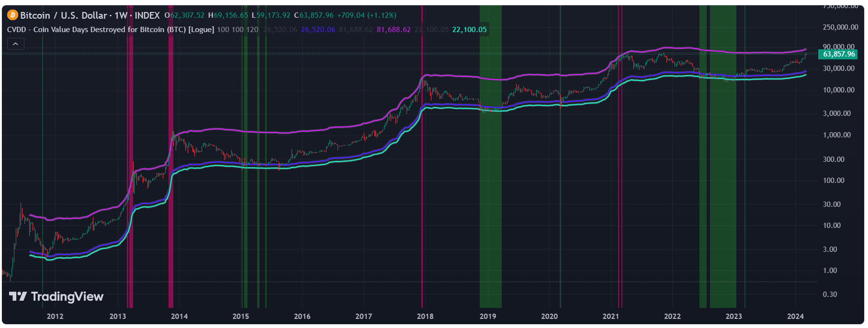The height and width of the screenshot is (328, 868).
Task: Click the 1W timeframe label
Action: [121, 15]
